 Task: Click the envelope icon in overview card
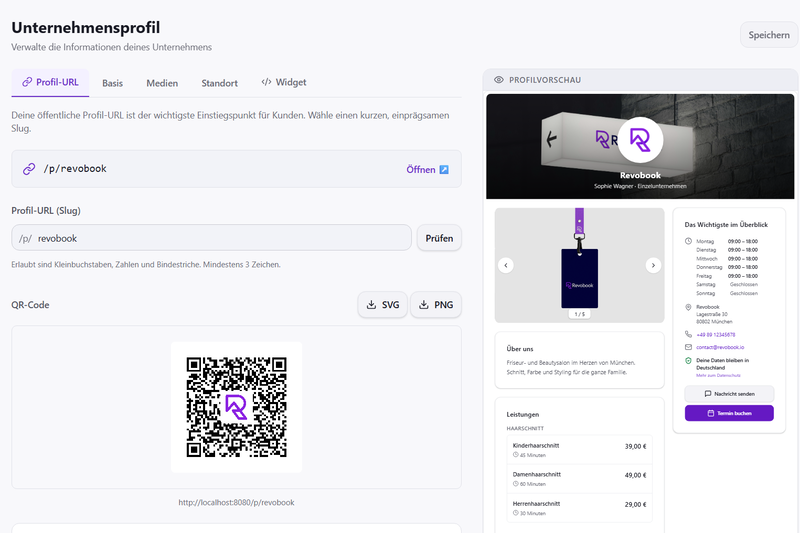tap(688, 347)
